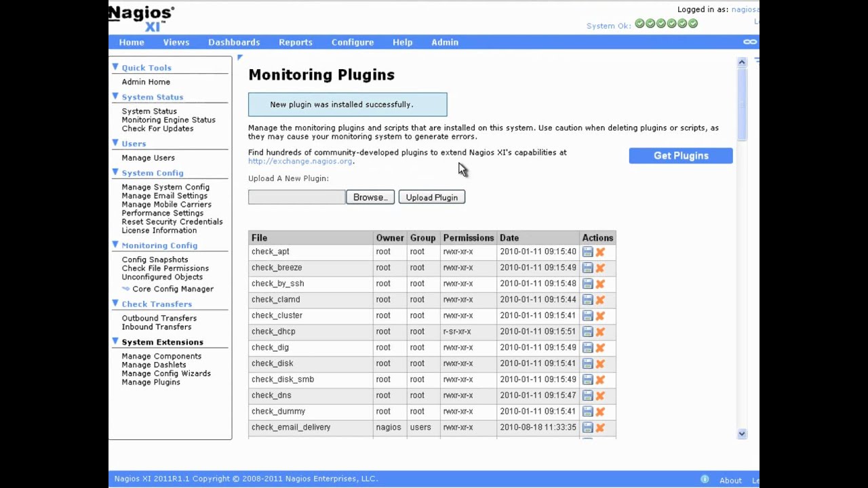This screenshot has width=868, height=488.
Task: Collapse the Check Transfers sidebar section
Action: [115, 303]
